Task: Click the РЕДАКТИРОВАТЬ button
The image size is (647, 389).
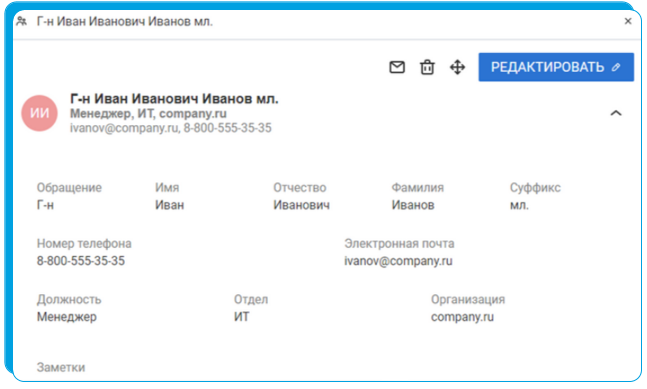Action: coord(556,67)
